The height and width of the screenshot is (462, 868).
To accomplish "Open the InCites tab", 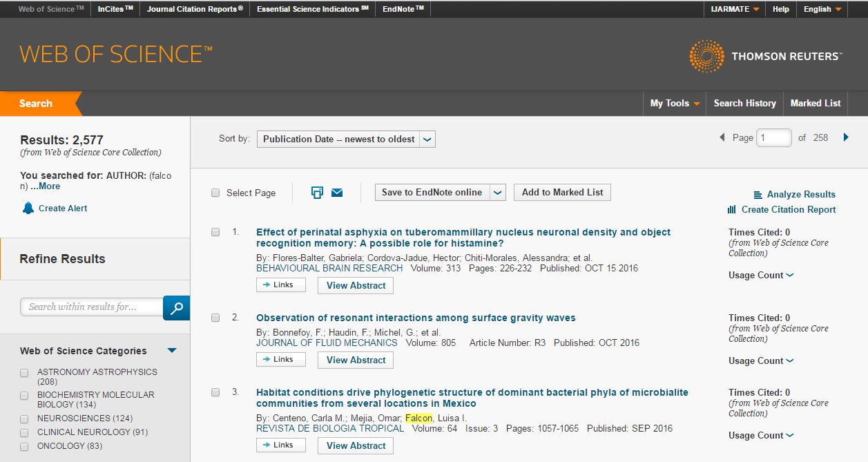I will 115,9.
